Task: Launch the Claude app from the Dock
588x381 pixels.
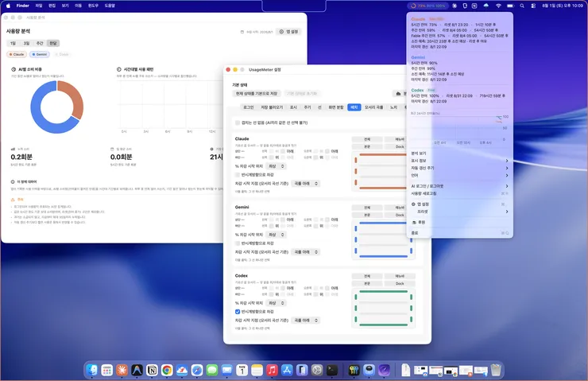Action: 122,371
